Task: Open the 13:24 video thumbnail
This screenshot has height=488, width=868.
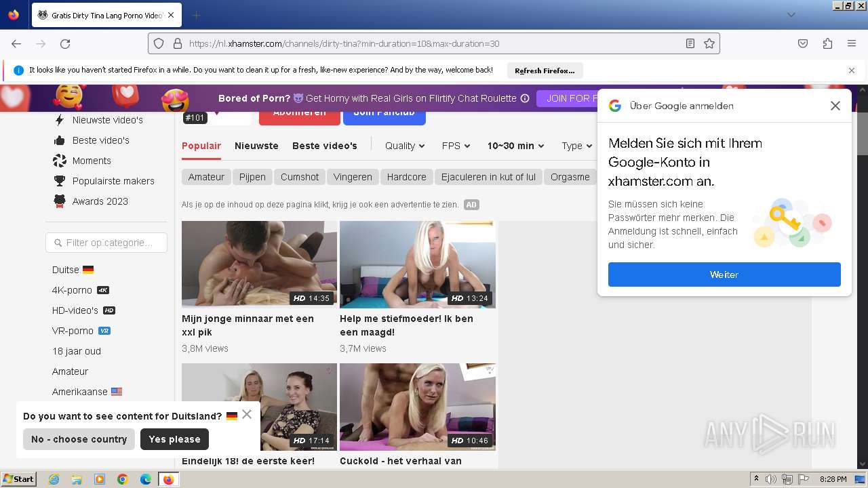Action: [418, 264]
